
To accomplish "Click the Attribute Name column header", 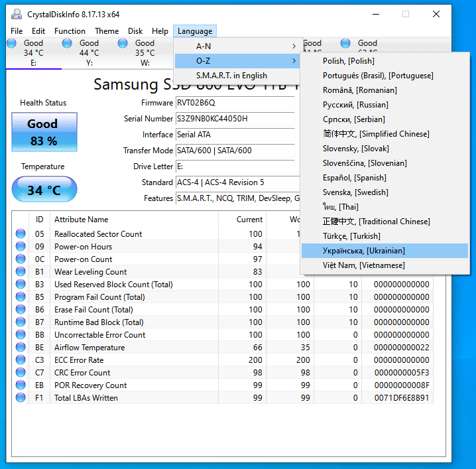I will tap(134, 220).
